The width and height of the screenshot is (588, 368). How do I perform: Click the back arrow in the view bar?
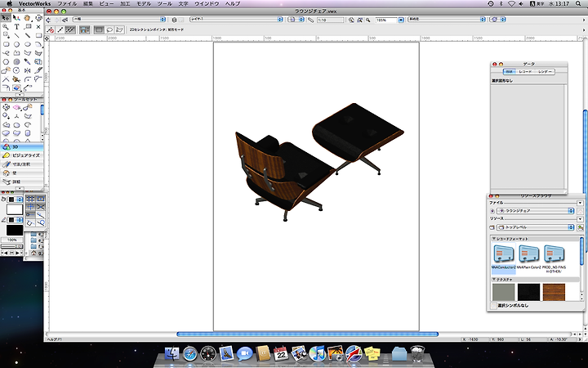pos(48,20)
